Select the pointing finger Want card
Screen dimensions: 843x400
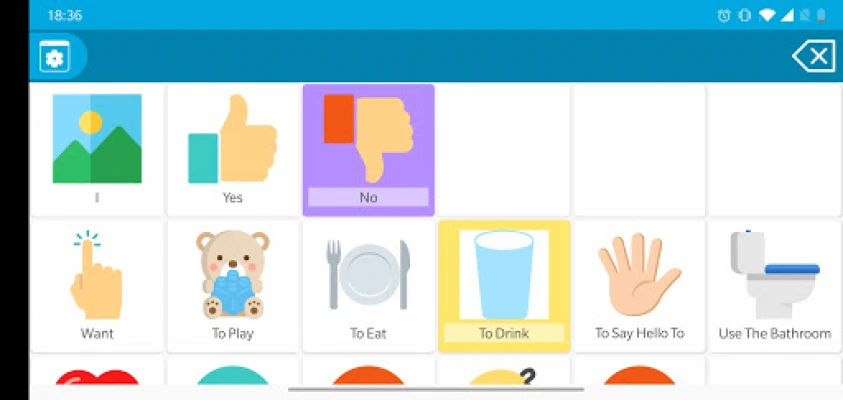click(x=97, y=286)
